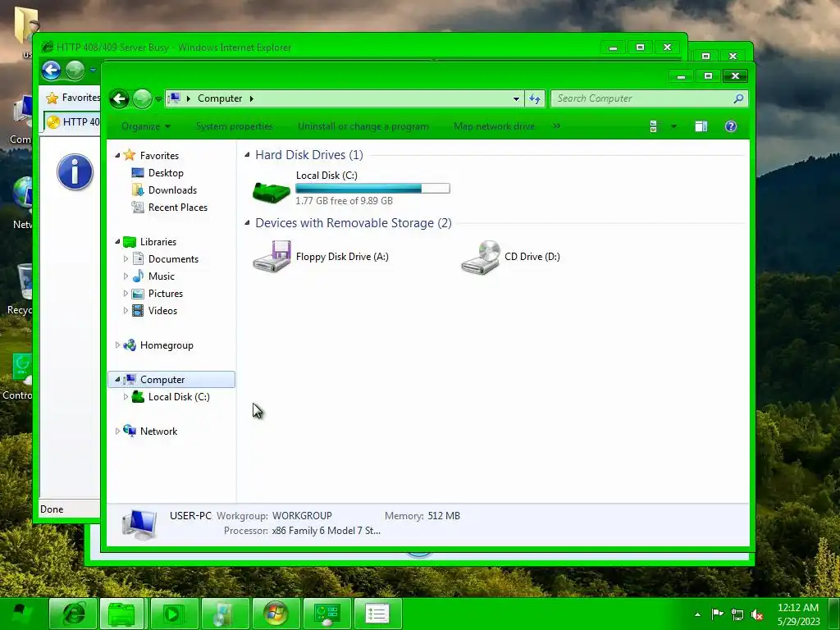Open Desktop in navigation pane
The height and width of the screenshot is (630, 840).
coord(166,173)
